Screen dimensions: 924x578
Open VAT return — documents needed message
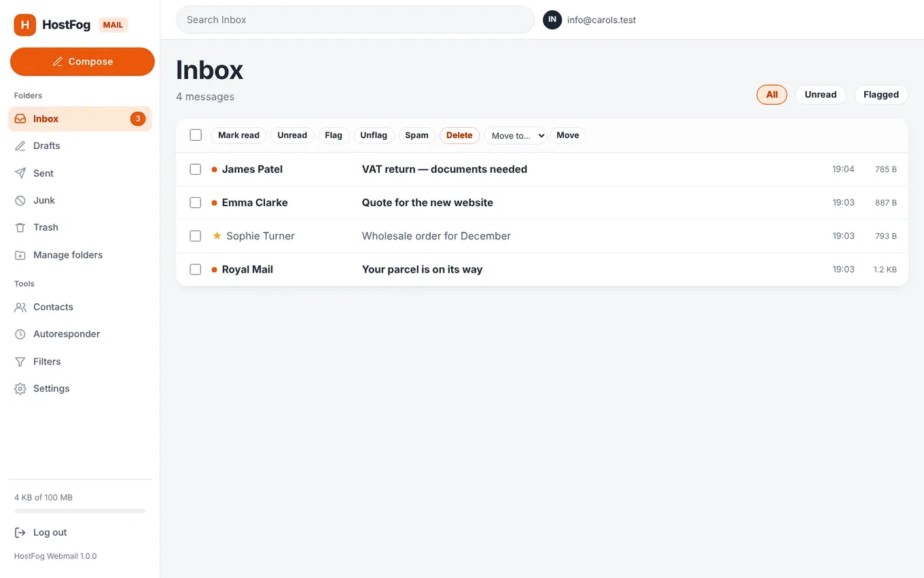[444, 169]
